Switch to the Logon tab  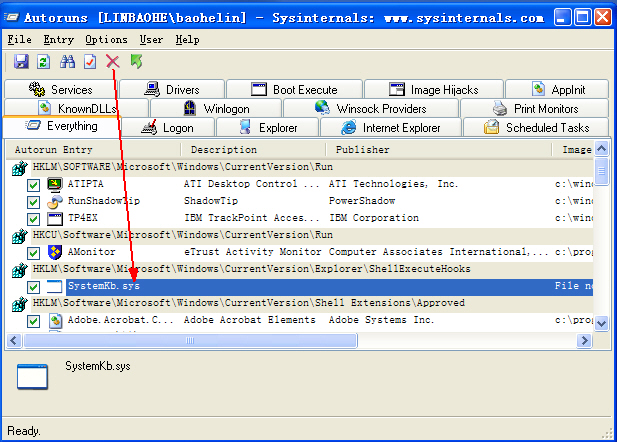tap(168, 128)
